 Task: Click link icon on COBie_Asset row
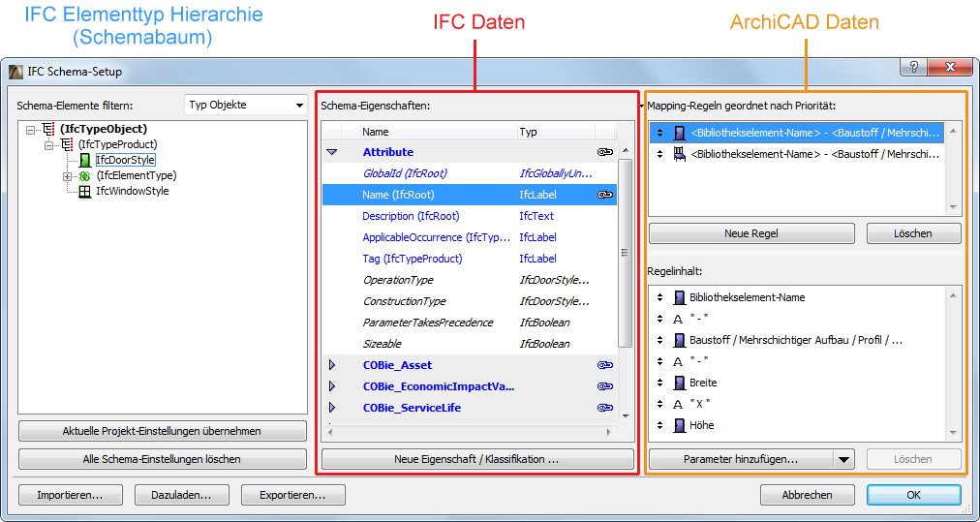604,365
